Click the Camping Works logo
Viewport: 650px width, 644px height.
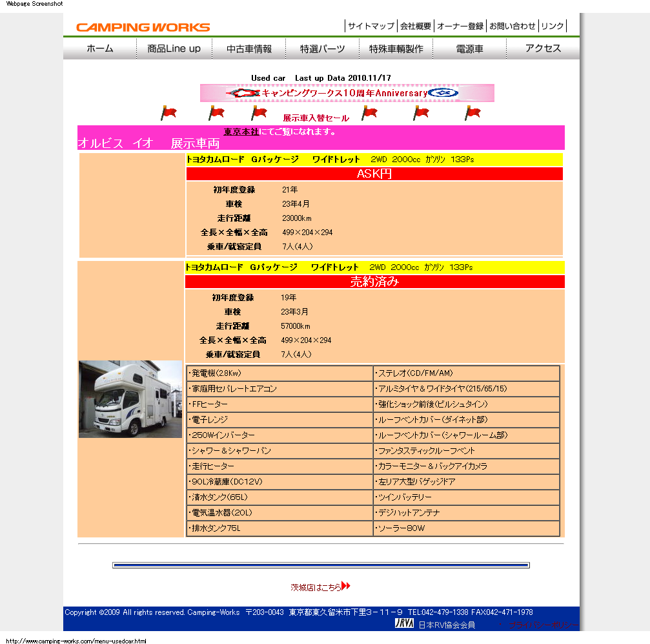click(x=143, y=27)
